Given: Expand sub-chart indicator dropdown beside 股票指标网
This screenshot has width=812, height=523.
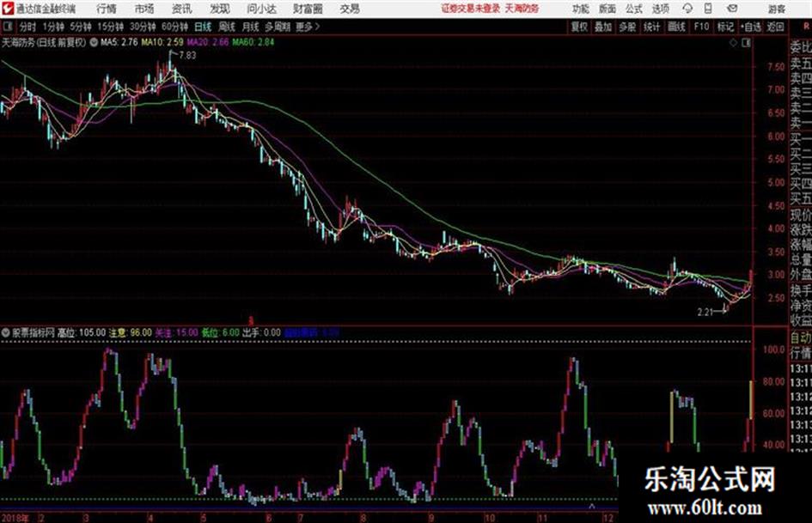Looking at the screenshot, I should click(6, 332).
